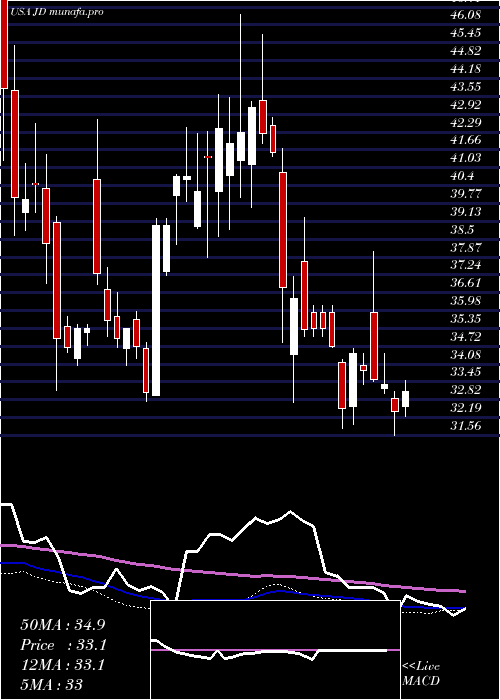
Task: Select the 34.08 price axis label
Action: point(466,354)
